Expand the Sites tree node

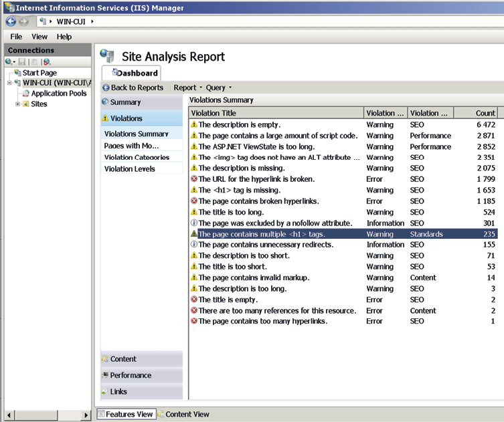pos(17,104)
